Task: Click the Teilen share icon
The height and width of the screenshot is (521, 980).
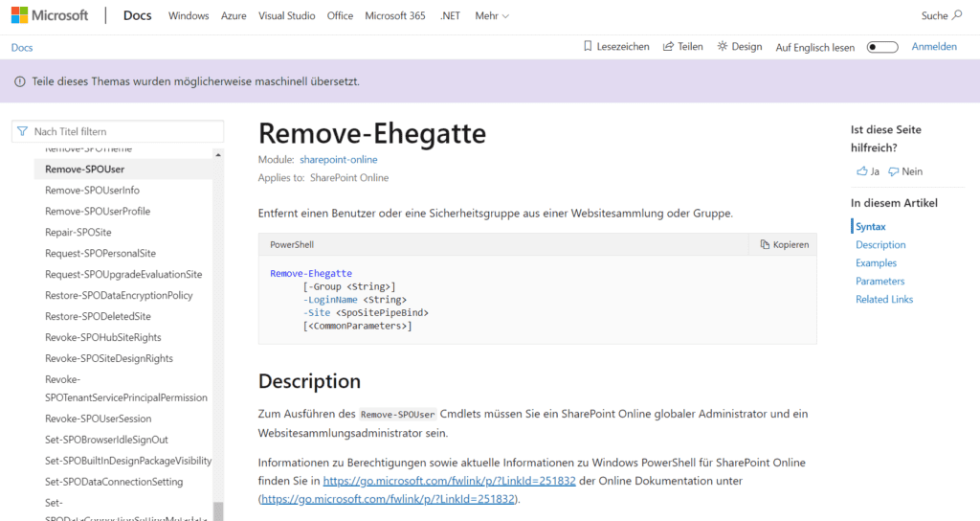Action: click(668, 46)
